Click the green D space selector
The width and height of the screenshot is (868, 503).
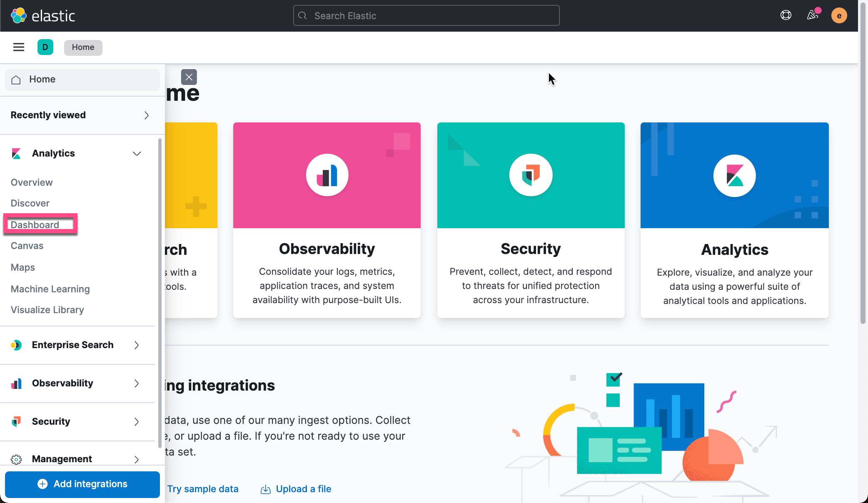(x=45, y=47)
